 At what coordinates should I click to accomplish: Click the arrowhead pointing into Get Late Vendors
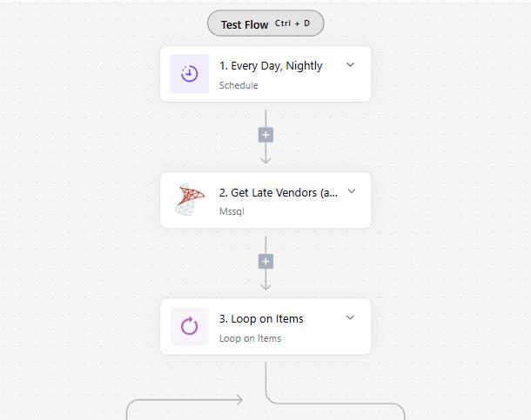tap(265, 160)
